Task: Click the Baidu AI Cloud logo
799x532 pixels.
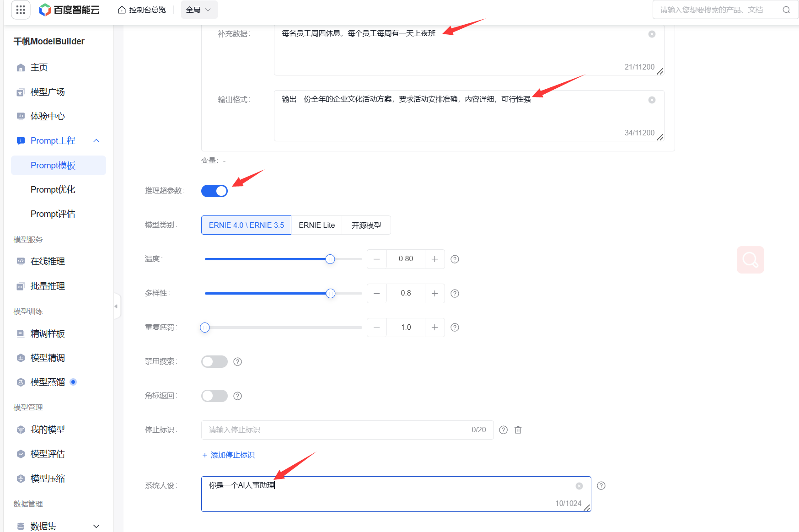Action: click(69, 10)
